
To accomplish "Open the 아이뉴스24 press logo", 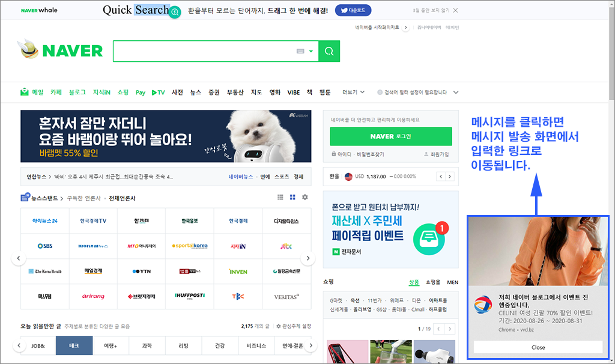I will (x=44, y=221).
